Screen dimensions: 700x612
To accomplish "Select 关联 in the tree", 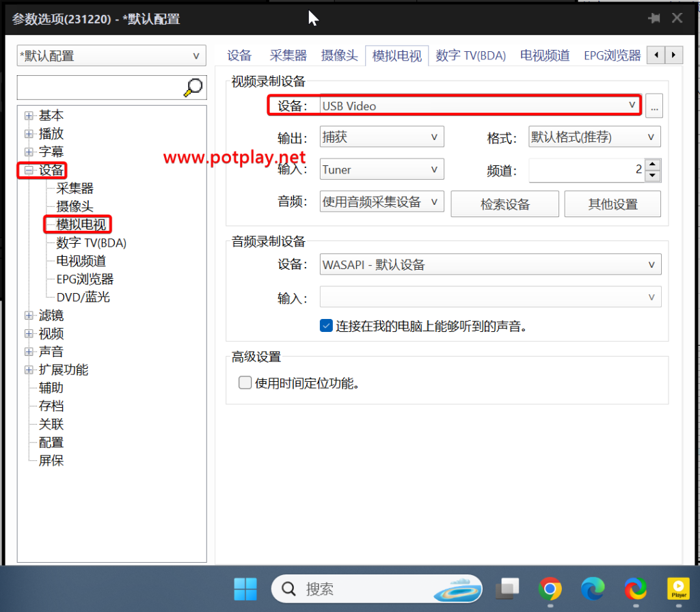I will pyautogui.click(x=51, y=424).
